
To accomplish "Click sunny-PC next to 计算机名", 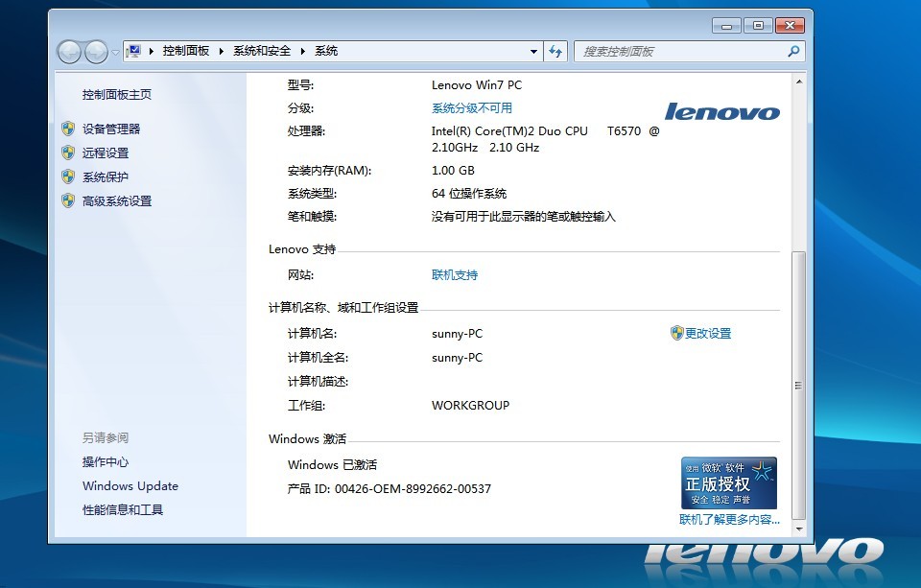I will (457, 334).
